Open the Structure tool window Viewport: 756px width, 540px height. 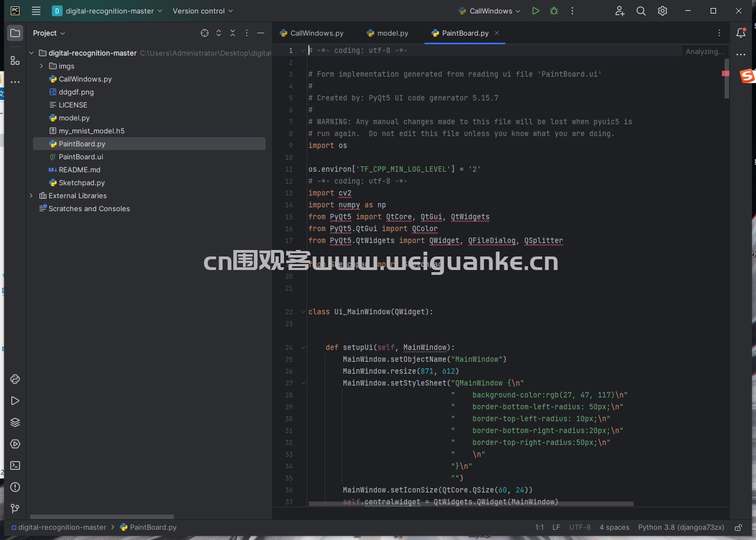[15, 61]
